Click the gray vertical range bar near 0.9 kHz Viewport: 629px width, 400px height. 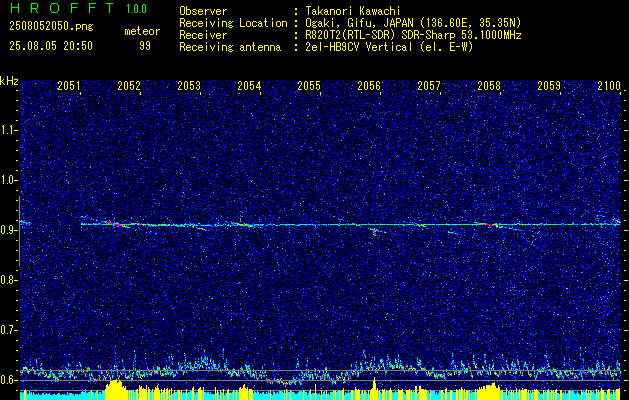click(19, 231)
